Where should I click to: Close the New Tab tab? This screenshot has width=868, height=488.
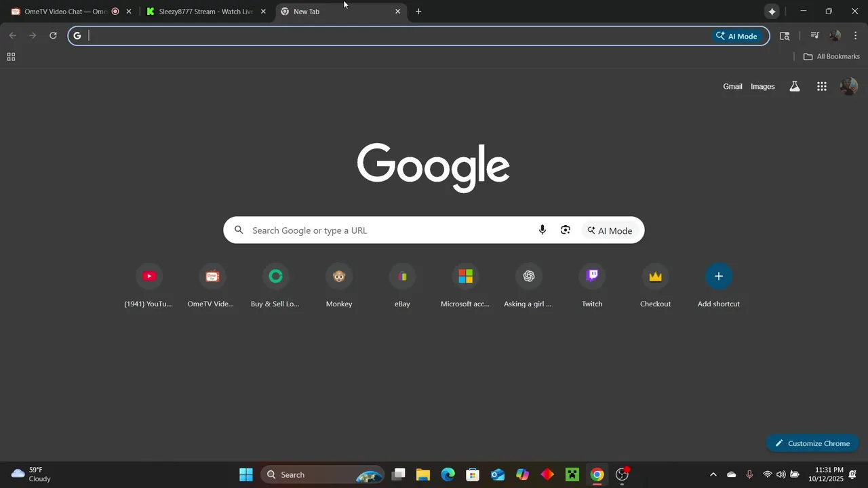397,12
